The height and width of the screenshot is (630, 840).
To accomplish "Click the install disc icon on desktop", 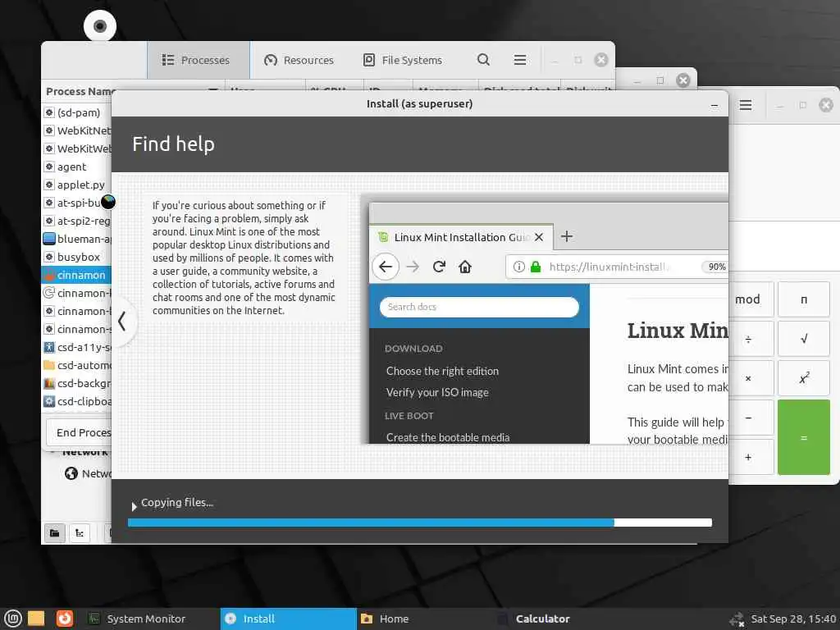I will coord(100,26).
